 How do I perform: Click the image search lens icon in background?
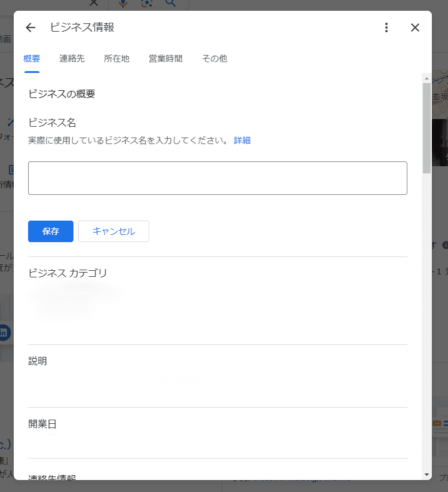click(x=147, y=3)
